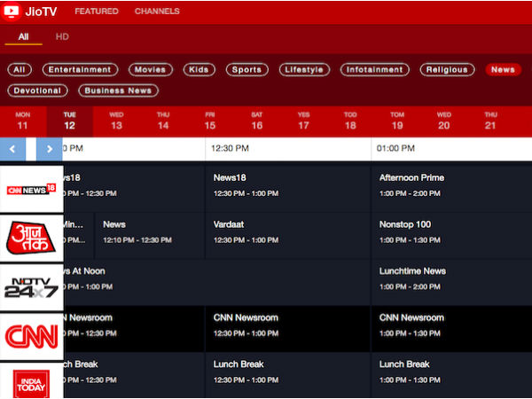Open News18 12:30 PM - 1:00 PM program

click(x=288, y=189)
